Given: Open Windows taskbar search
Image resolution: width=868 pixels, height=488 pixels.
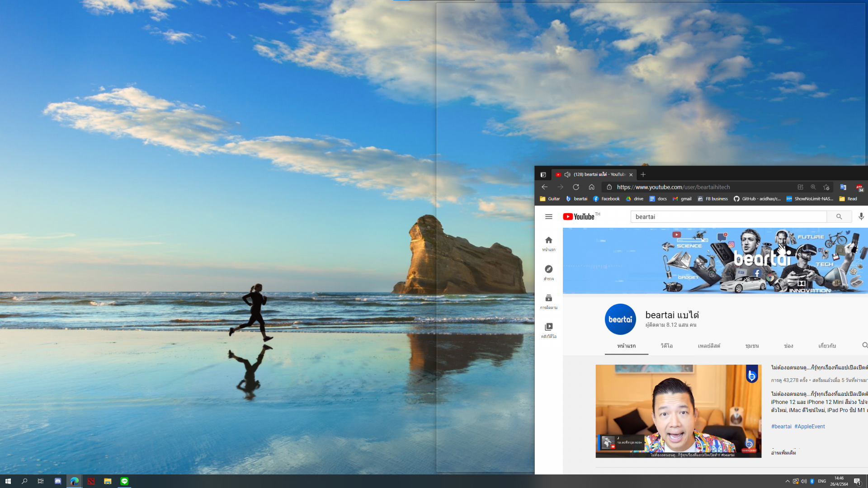Looking at the screenshot, I should [x=24, y=481].
